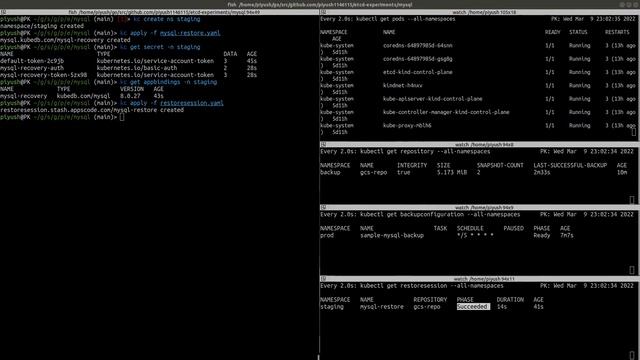Click Running status of etcd-kind-control-plane row

point(580,72)
